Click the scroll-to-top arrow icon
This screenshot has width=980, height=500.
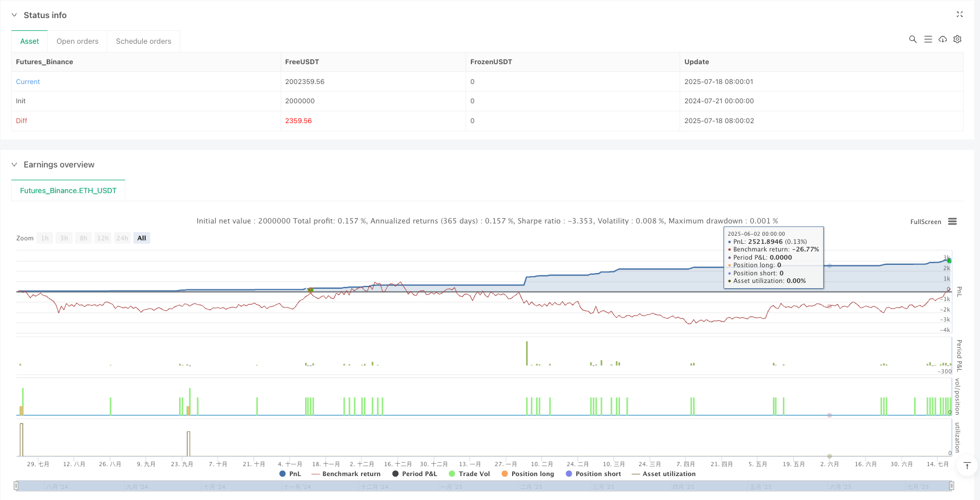coord(967,466)
